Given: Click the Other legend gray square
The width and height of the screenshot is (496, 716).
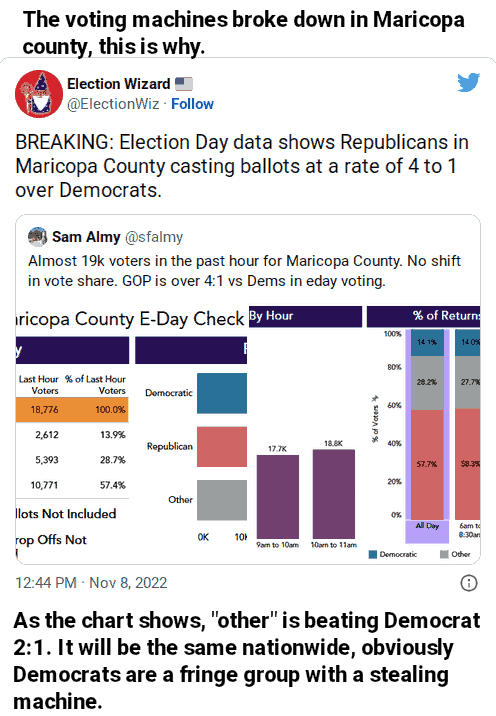Looking at the screenshot, I should [444, 554].
